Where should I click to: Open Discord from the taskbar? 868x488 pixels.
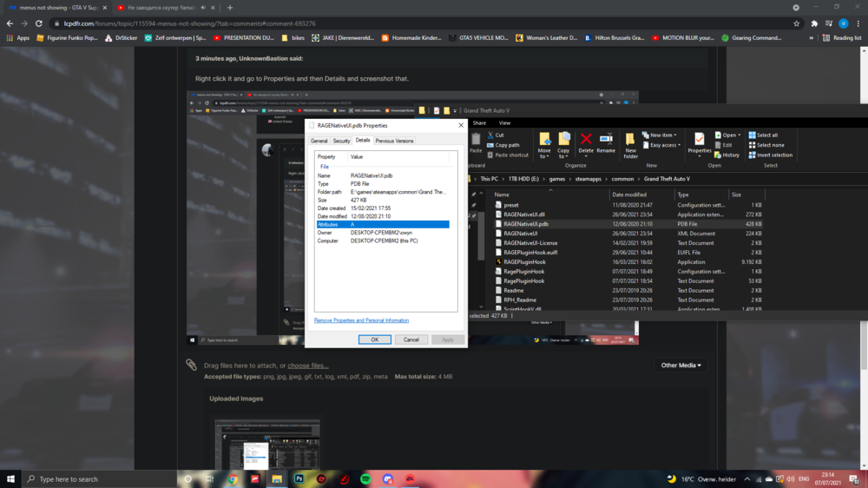387,479
